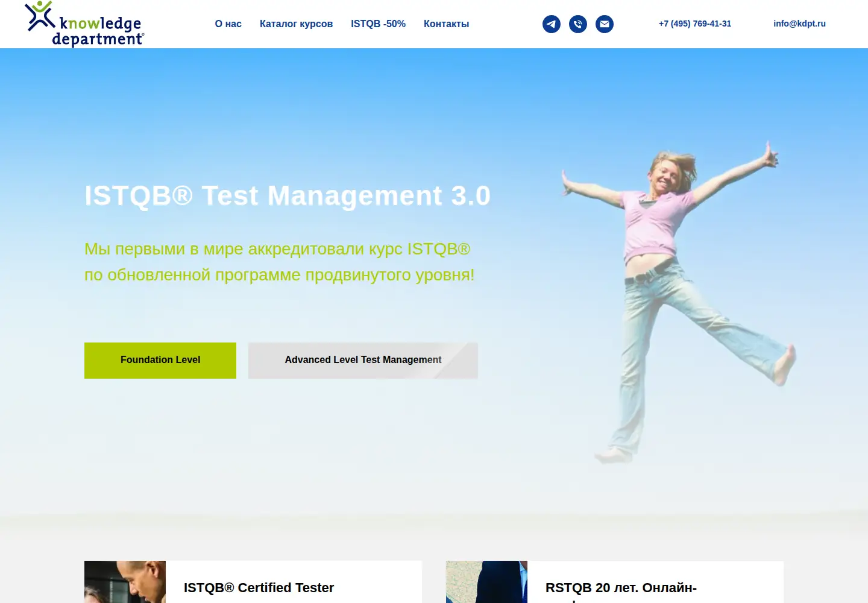Click the green subtitle about ISTQB® accreditation
This screenshot has width=868, height=603.
tap(279, 262)
